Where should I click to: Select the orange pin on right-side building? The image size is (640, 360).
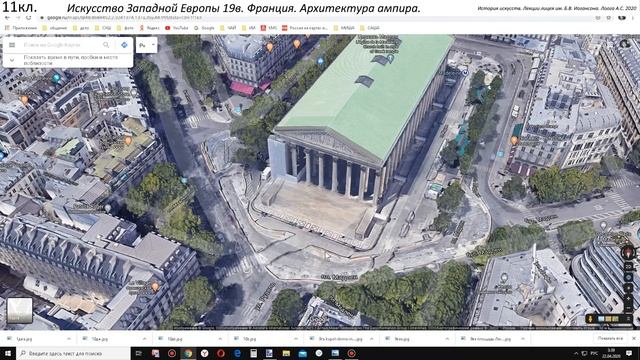514,140
